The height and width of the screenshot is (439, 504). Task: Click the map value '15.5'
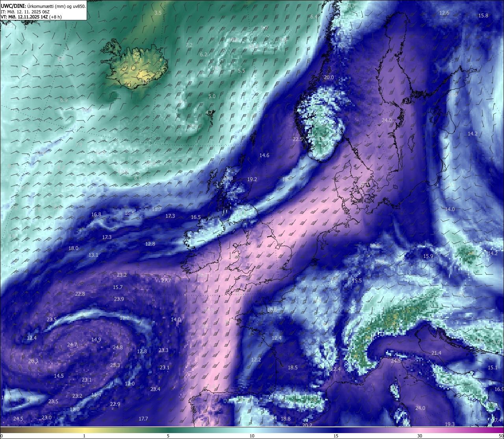tap(357, 281)
